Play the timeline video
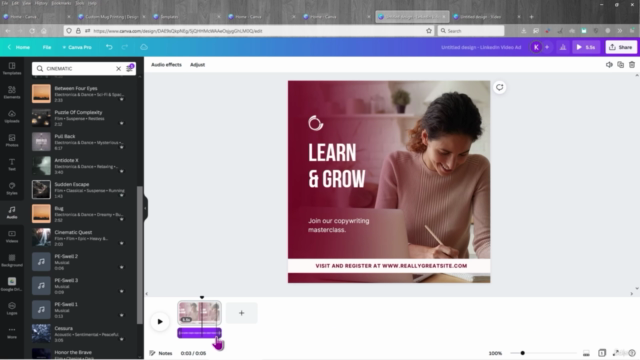Screen dimensions: 640x360 coord(160,322)
